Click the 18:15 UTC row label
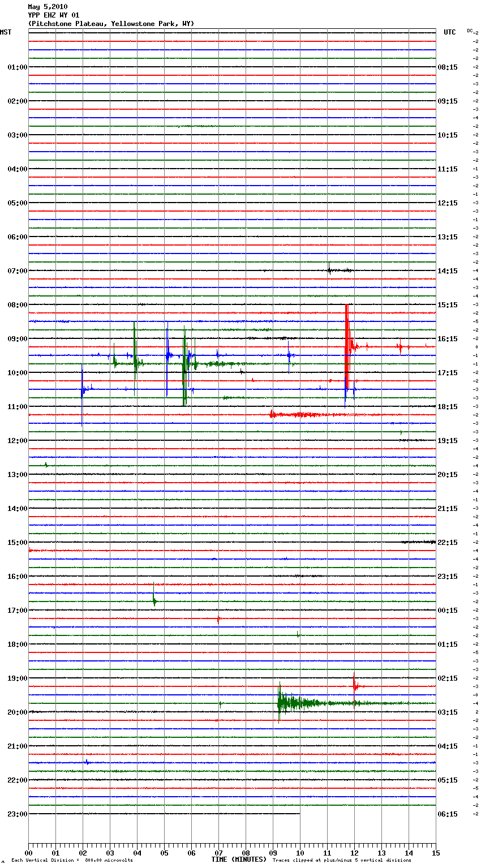 click(448, 407)
